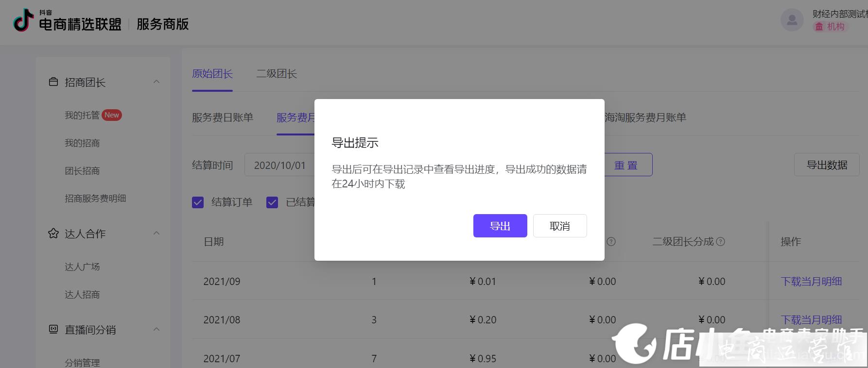868x368 pixels.
Task: Click the 结算时间 date field 2020/10/01
Action: click(280, 165)
